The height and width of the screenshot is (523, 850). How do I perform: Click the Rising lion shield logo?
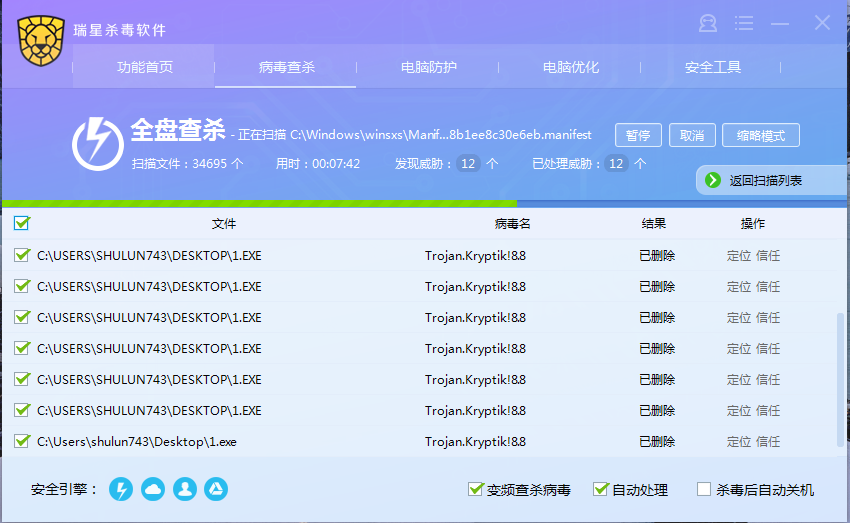pyautogui.click(x=41, y=41)
